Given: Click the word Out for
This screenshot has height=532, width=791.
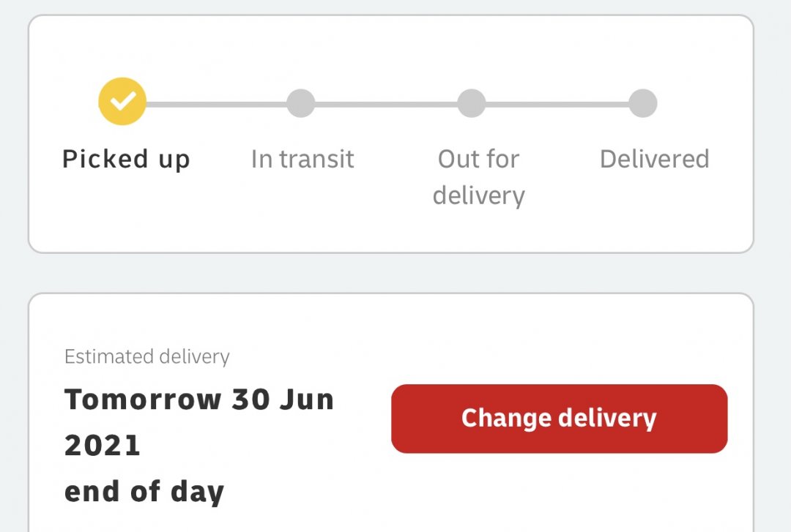Looking at the screenshot, I should click(478, 159).
